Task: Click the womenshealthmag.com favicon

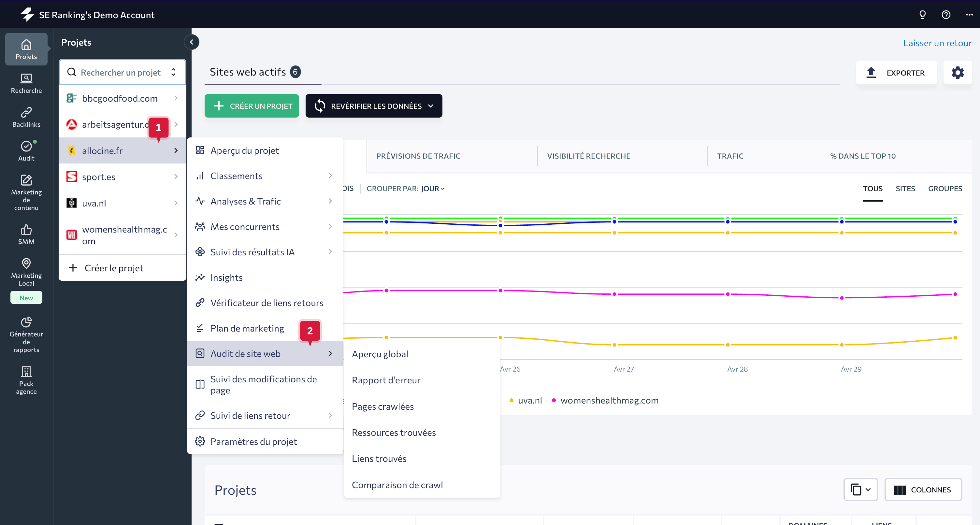Action: [x=72, y=235]
